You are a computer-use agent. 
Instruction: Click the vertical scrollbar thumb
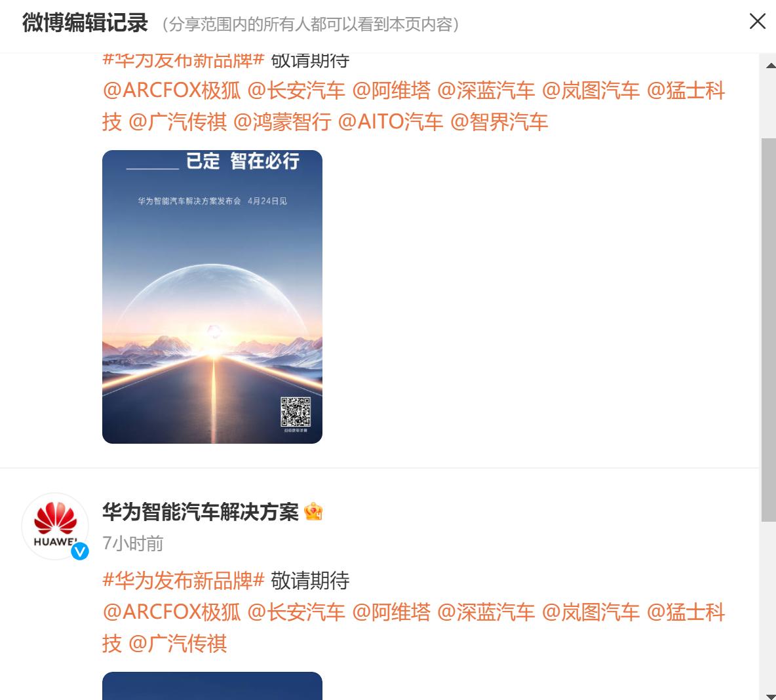(768, 330)
